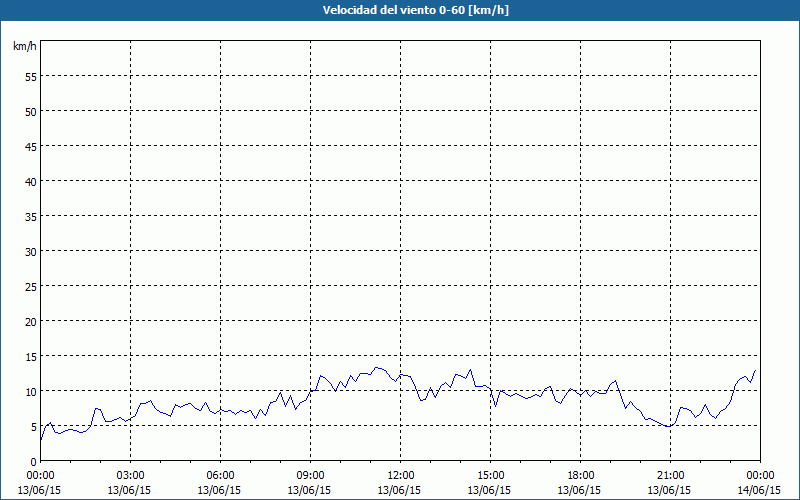Select the 0 value at the axis origin
The image size is (800, 500).
point(34,462)
